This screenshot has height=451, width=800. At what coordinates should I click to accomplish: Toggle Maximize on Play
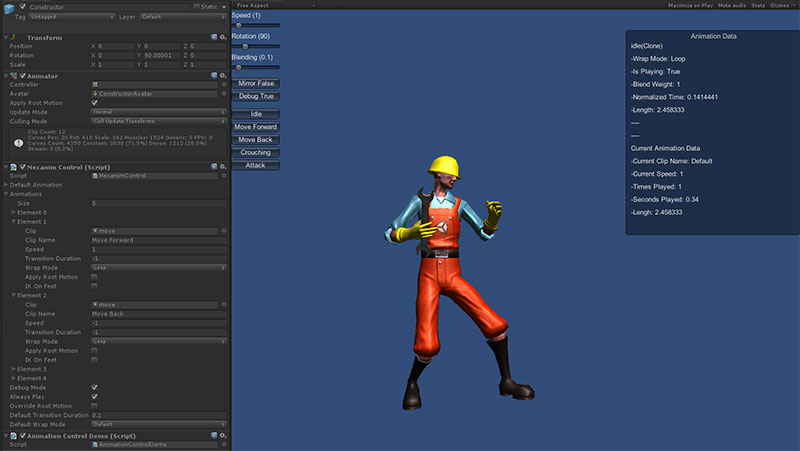pos(690,5)
